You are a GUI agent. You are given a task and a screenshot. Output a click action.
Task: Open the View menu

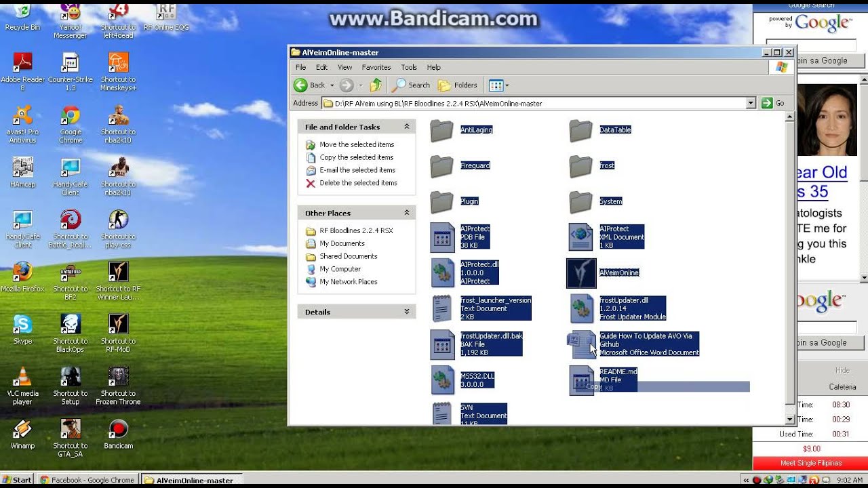tap(344, 68)
